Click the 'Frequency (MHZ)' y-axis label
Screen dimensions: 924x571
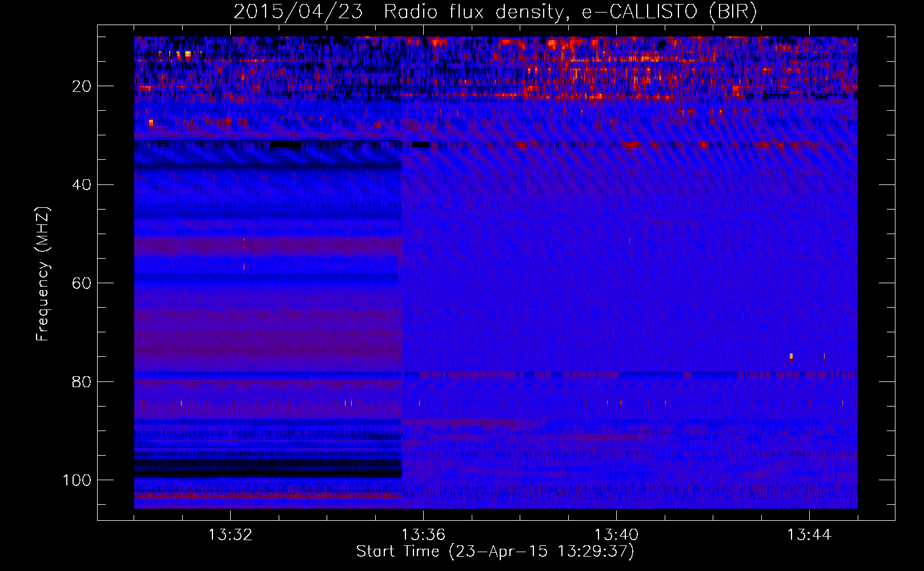(x=43, y=274)
